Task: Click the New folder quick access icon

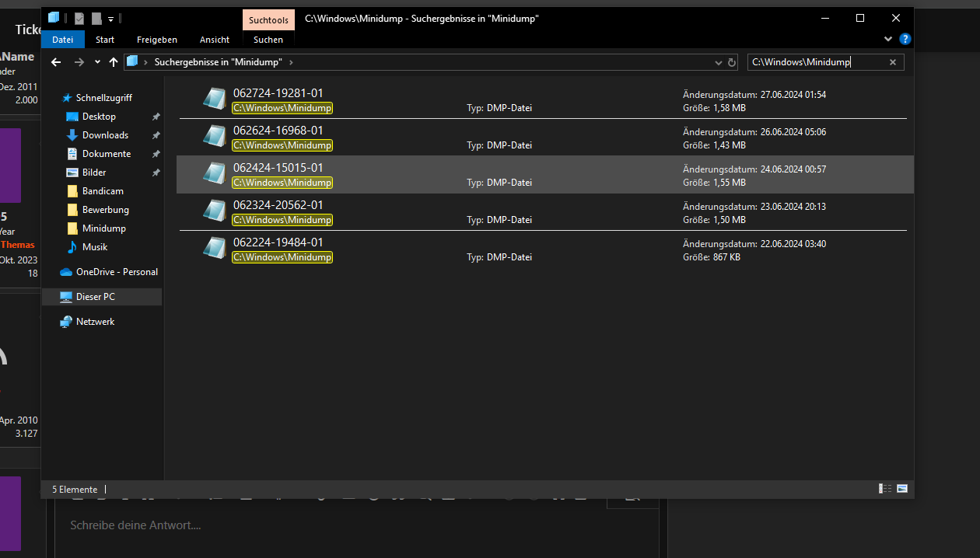Action: 96,18
